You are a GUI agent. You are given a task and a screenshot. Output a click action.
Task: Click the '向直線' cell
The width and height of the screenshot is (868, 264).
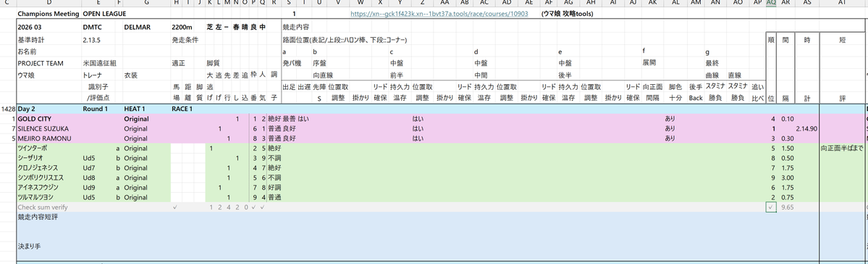click(x=322, y=75)
